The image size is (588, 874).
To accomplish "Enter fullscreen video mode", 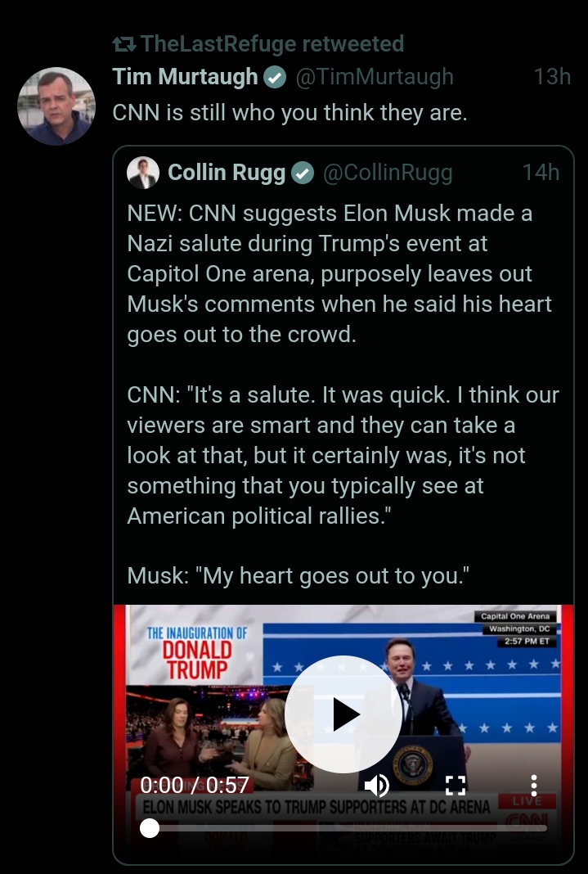I will [x=455, y=786].
